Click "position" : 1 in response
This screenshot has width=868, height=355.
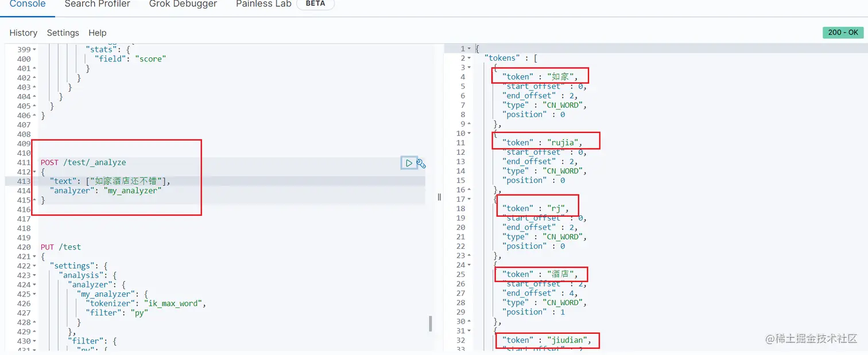pyautogui.click(x=533, y=312)
